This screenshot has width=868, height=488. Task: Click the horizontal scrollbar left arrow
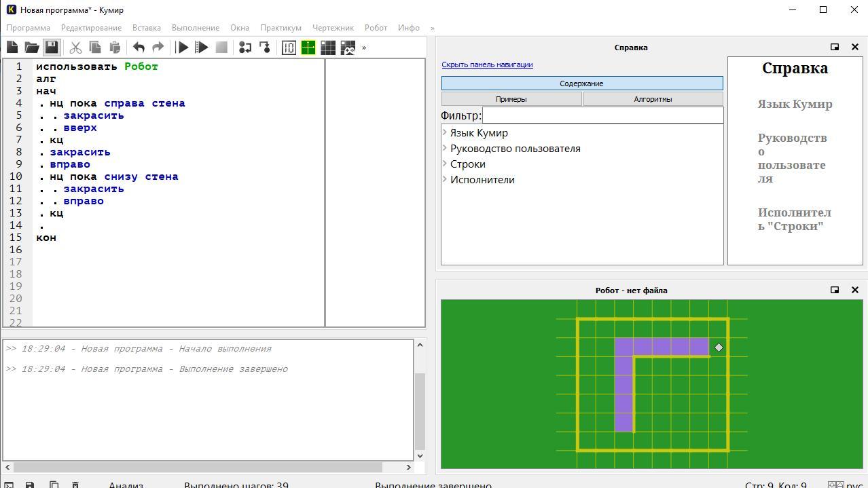coord(8,467)
